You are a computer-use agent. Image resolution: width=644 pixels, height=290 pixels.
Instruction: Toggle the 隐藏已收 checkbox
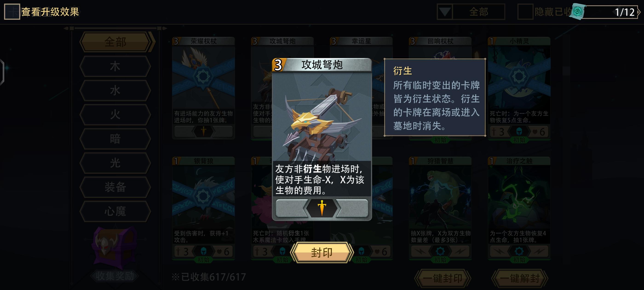click(x=525, y=12)
